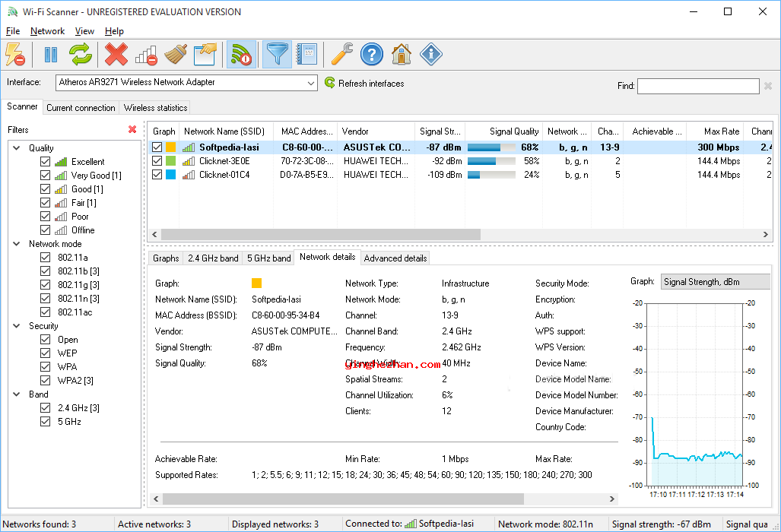Click the blue diamond info icon

(x=431, y=54)
